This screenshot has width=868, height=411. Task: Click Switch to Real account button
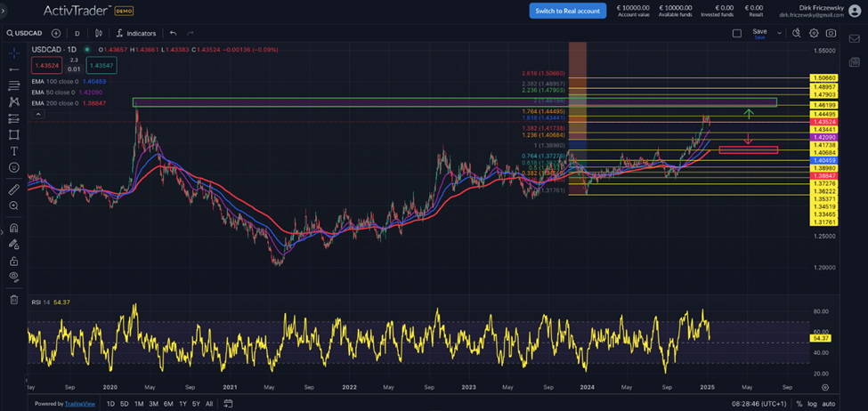[x=567, y=11]
